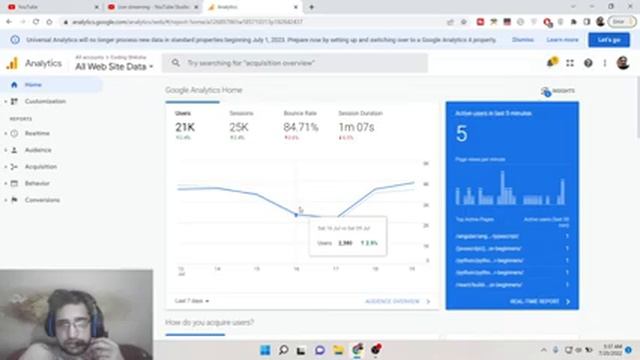Viewport: 640px width, 360px height.
Task: Click the info icon in the banner
Action: point(15,40)
